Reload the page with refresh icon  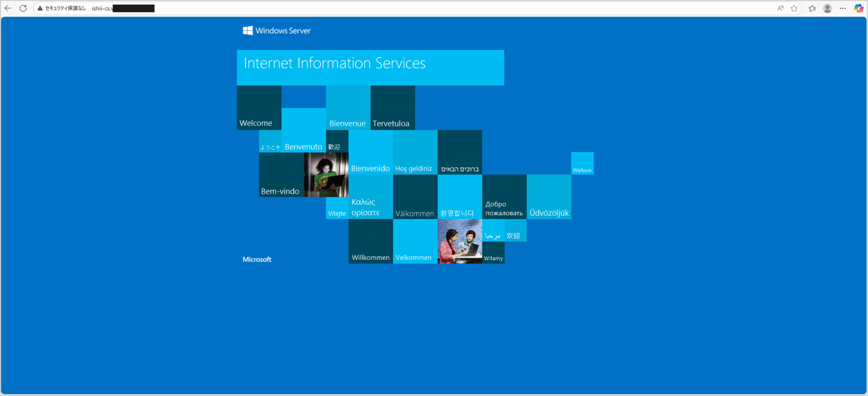(23, 8)
